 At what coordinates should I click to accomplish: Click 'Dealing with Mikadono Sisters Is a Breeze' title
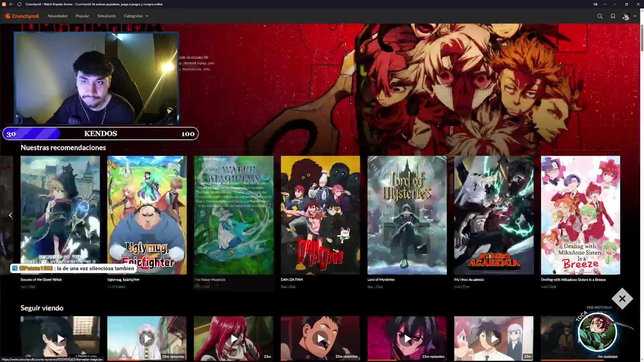pos(573,280)
